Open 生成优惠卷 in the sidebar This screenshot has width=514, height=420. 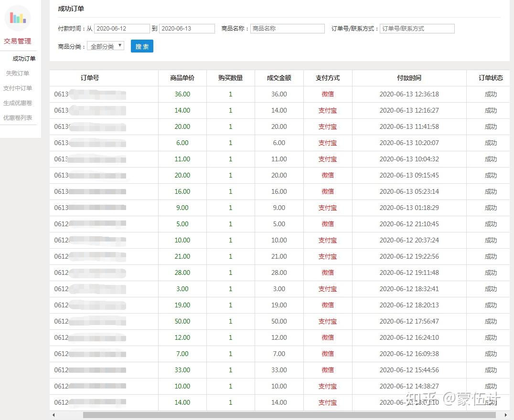(x=18, y=103)
